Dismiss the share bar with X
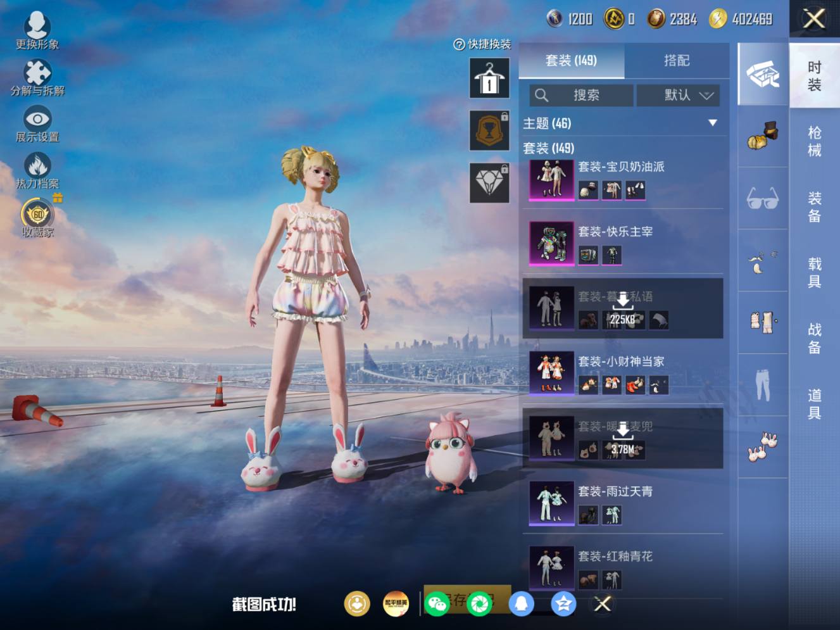 [x=603, y=604]
